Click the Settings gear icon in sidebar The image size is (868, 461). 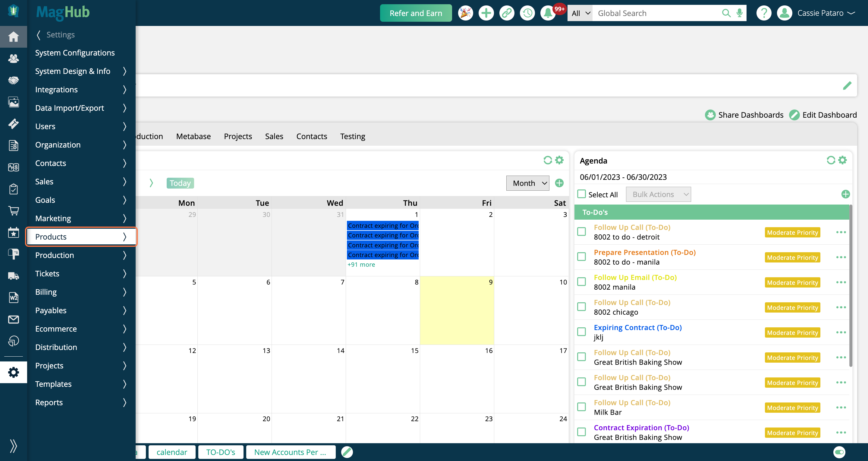14,372
